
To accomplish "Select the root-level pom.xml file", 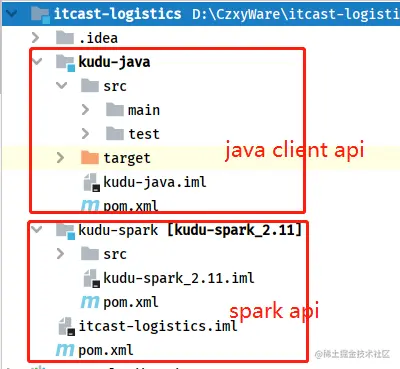I will click(x=106, y=350).
